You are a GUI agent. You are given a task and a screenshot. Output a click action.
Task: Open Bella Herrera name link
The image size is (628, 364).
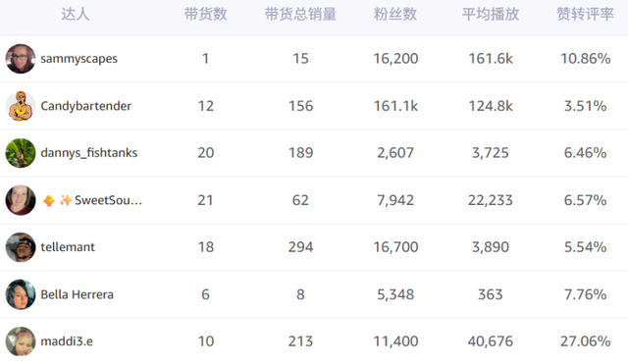tap(77, 294)
